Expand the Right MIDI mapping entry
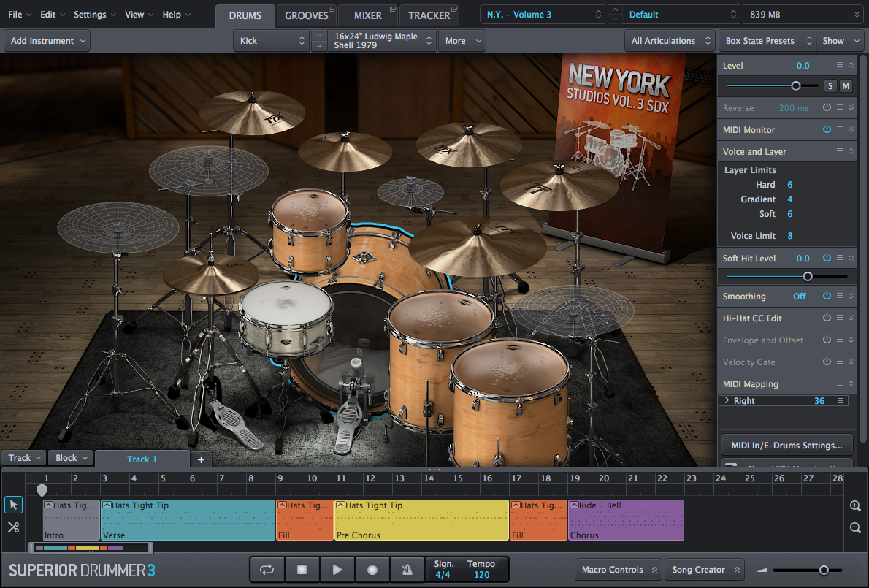Viewport: 869px width, 588px height. coord(727,401)
